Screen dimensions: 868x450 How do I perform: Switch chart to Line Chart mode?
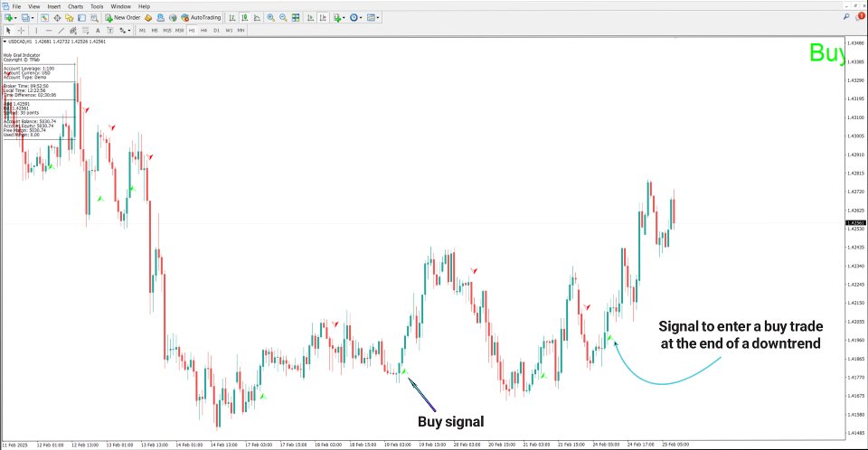(257, 18)
